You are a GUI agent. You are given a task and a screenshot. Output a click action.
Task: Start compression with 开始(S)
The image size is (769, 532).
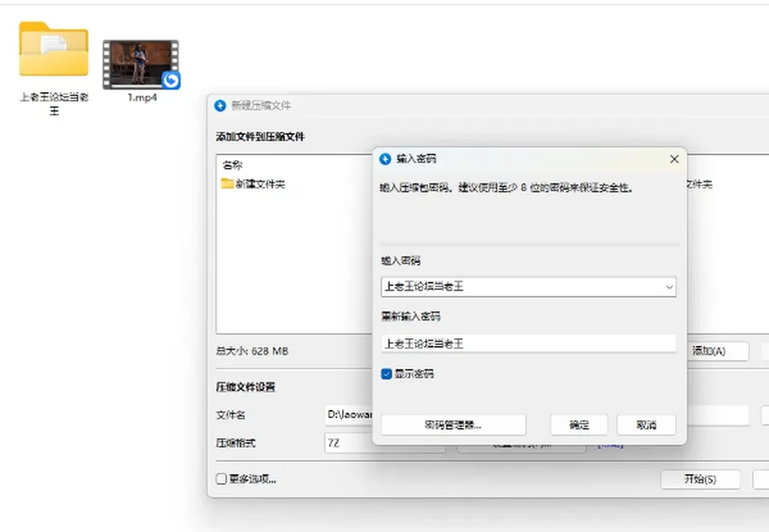[700, 479]
